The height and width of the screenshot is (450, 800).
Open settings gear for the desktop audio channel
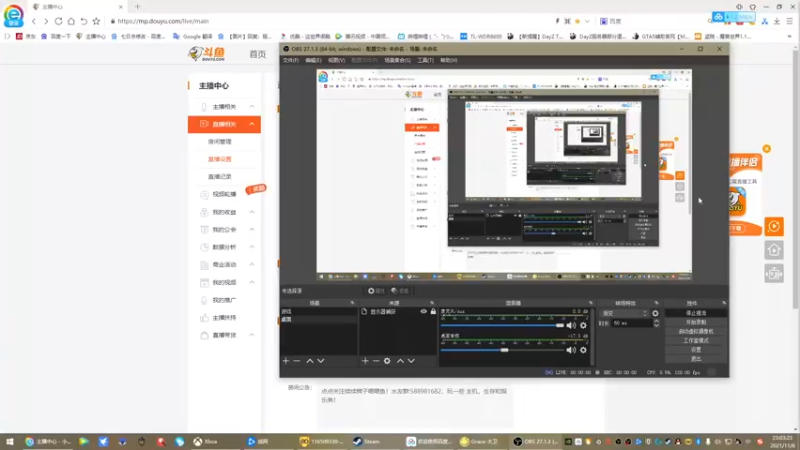[x=583, y=350]
